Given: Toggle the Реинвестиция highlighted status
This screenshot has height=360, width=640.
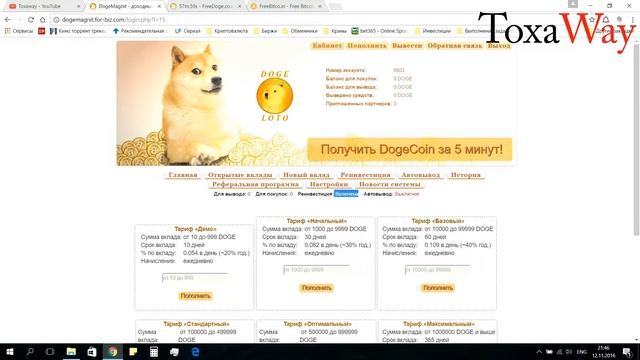Looking at the screenshot, I should [346, 194].
